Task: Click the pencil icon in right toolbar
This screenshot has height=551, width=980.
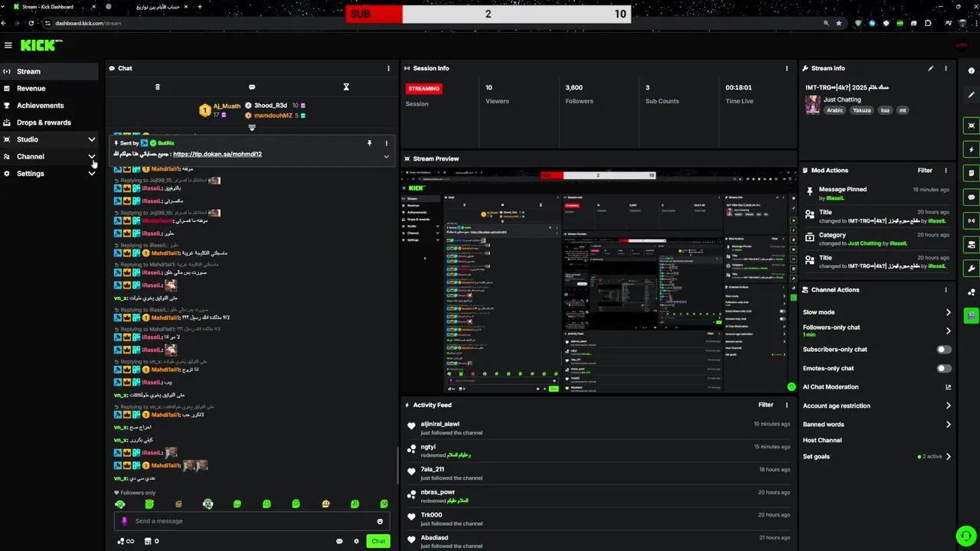Action: click(971, 95)
